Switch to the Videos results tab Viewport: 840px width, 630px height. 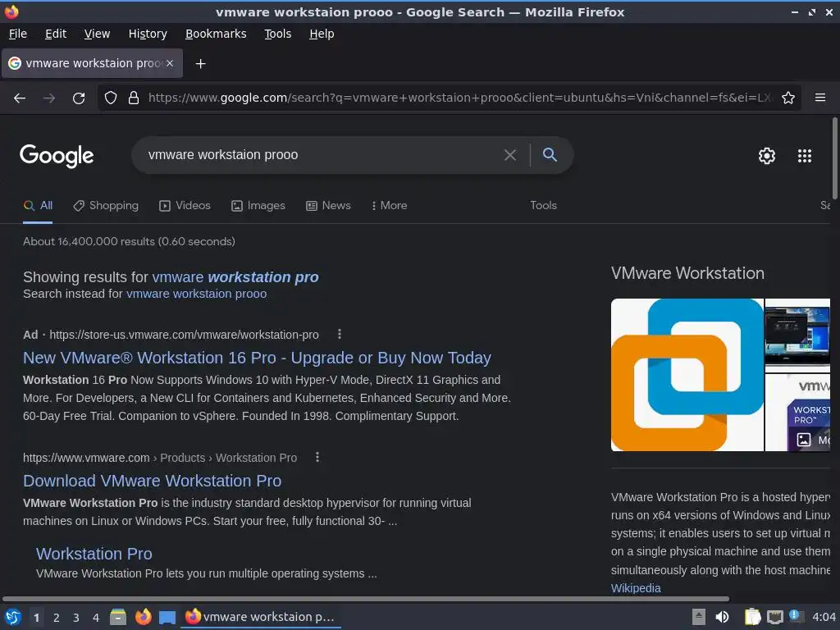point(185,206)
